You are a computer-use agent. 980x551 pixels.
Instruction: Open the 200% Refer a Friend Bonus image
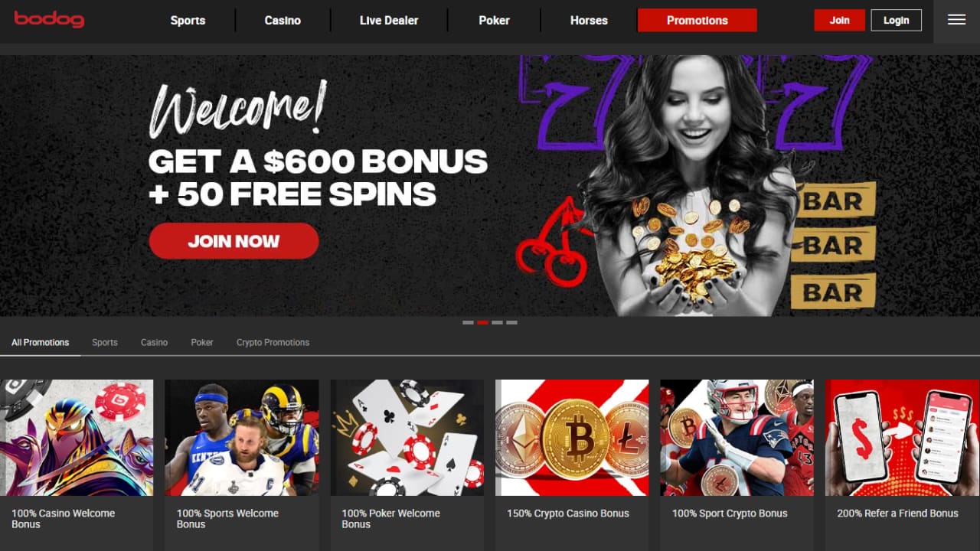[903, 438]
